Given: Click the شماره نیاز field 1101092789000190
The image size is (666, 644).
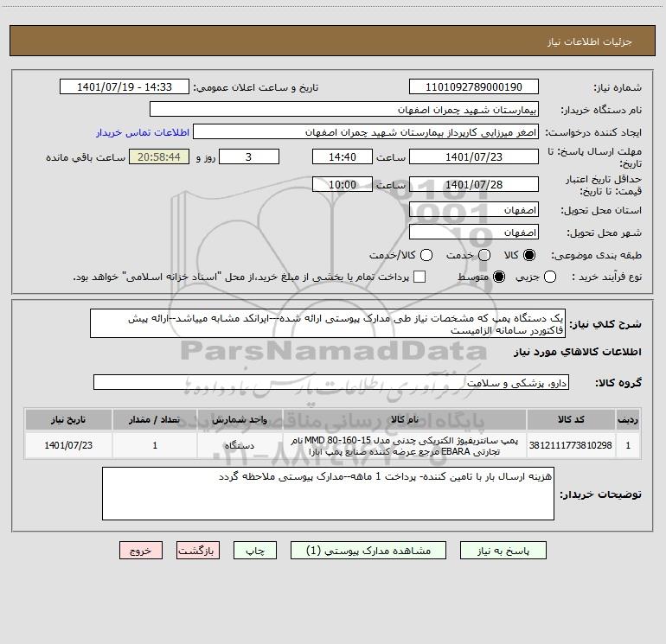Looking at the screenshot, I should pyautogui.click(x=474, y=87).
